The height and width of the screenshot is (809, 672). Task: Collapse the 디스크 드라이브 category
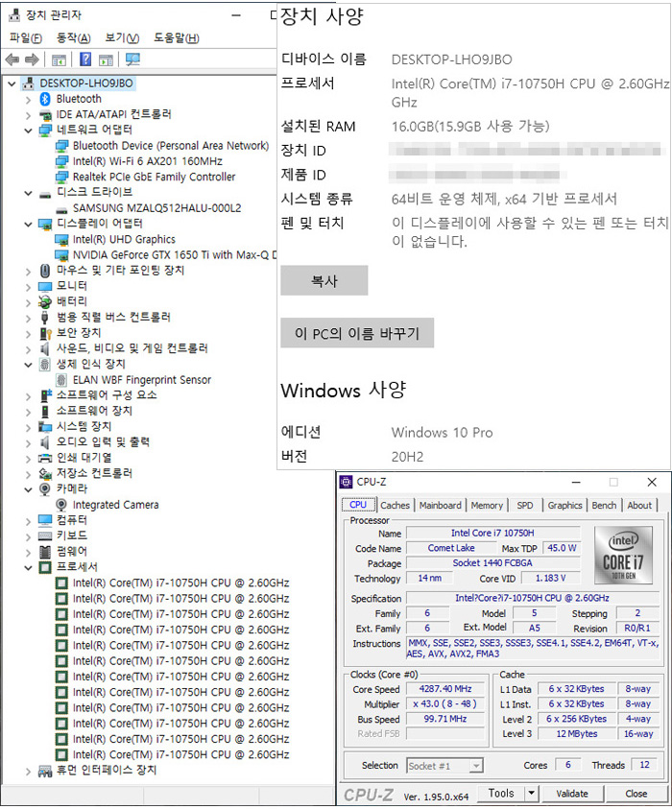29,194
